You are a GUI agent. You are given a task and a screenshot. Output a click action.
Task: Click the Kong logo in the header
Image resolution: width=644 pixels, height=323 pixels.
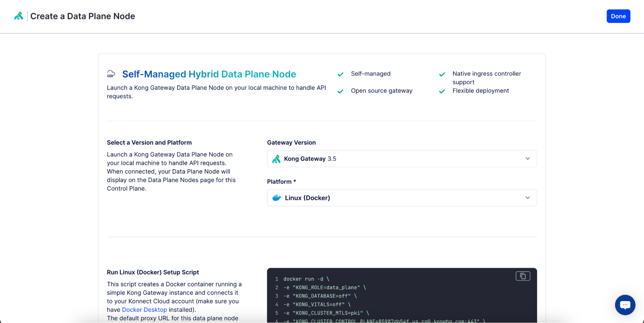pyautogui.click(x=19, y=16)
